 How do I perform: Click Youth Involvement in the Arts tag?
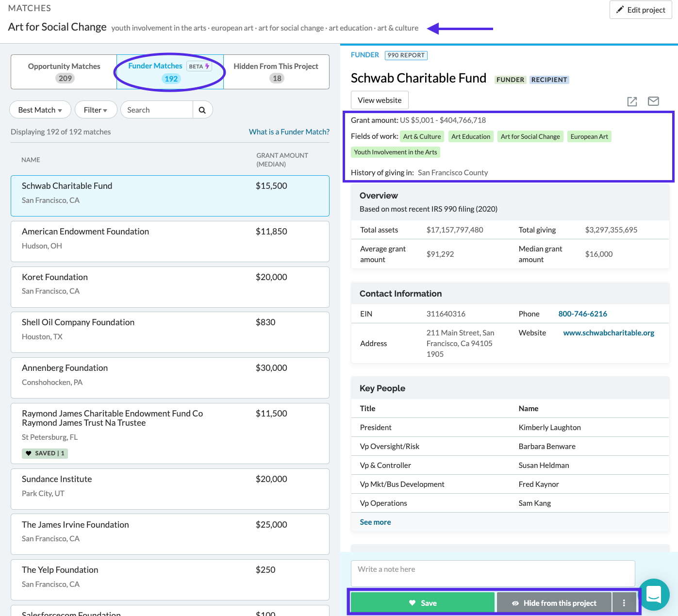(x=396, y=152)
